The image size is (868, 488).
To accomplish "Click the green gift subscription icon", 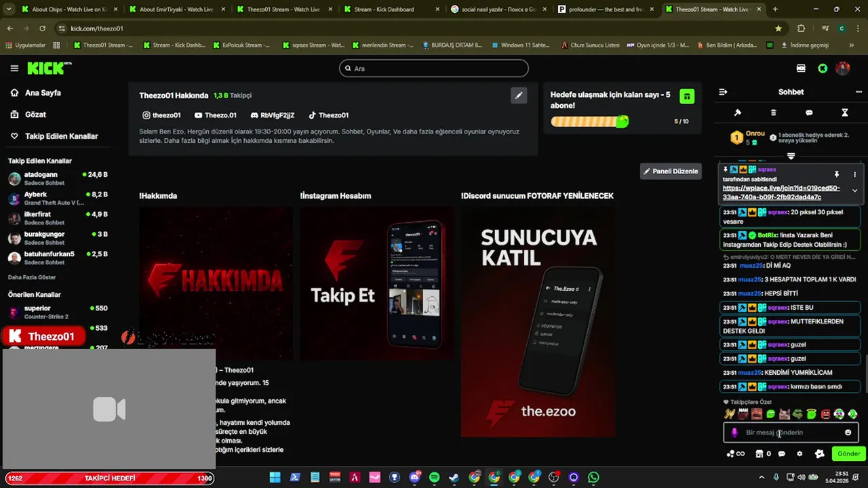I will tap(687, 96).
